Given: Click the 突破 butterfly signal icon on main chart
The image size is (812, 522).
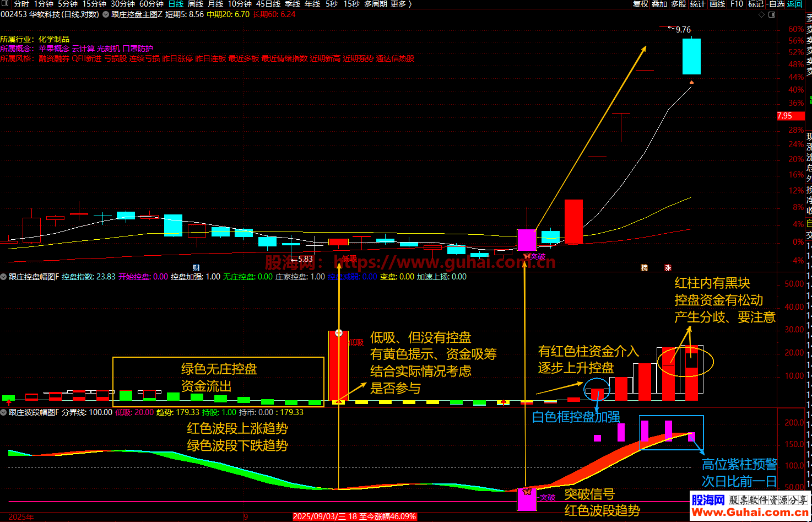Looking at the screenshot, I should coord(527,256).
